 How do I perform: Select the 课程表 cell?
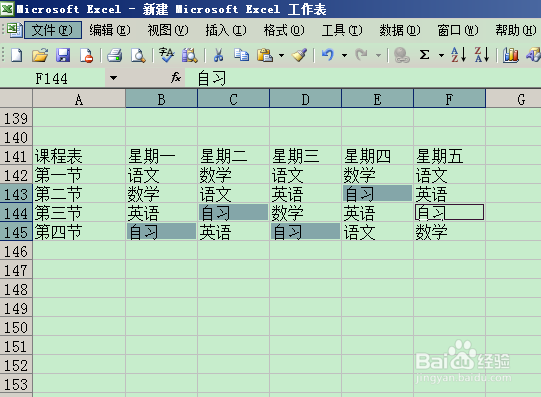pos(79,156)
